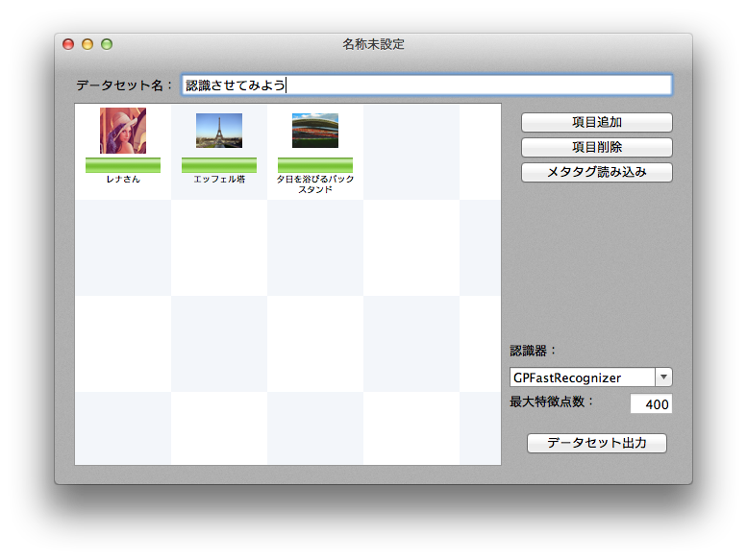This screenshot has width=747, height=560.
Task: Click the green bar above エッフェル塔 label
Action: 219,165
